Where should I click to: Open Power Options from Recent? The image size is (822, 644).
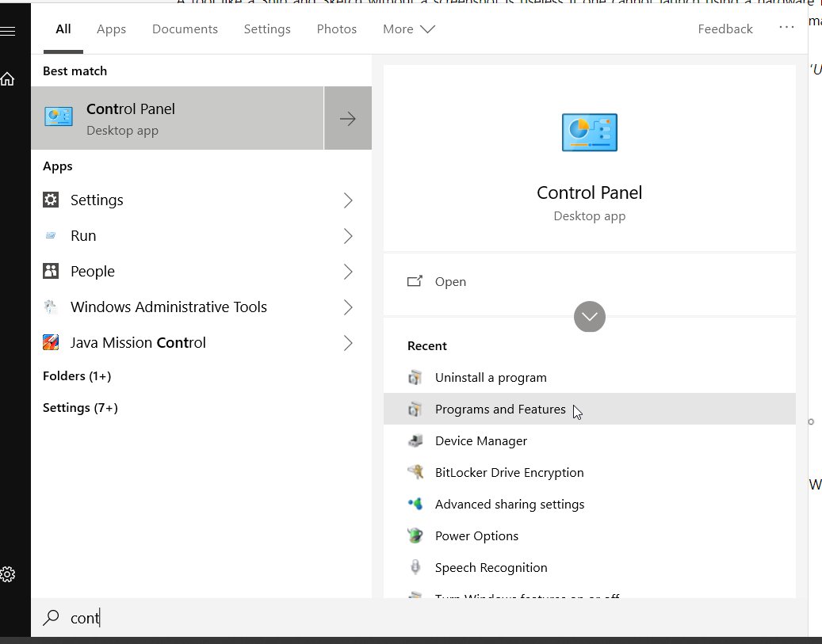[x=476, y=535]
